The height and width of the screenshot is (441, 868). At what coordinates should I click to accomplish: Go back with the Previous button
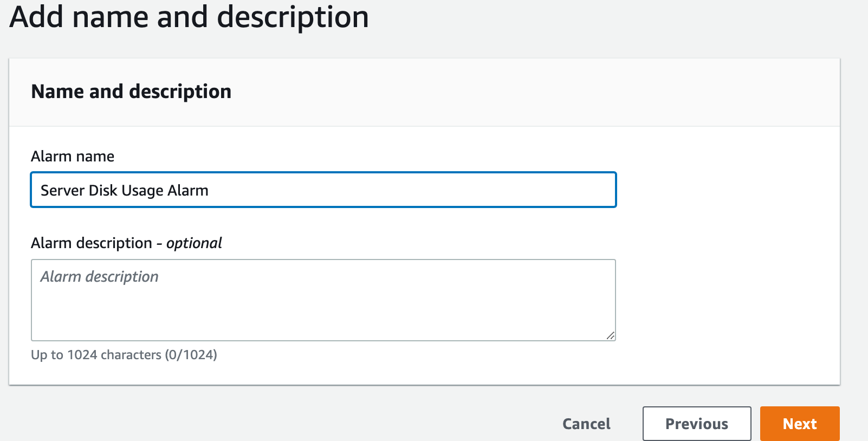click(697, 424)
